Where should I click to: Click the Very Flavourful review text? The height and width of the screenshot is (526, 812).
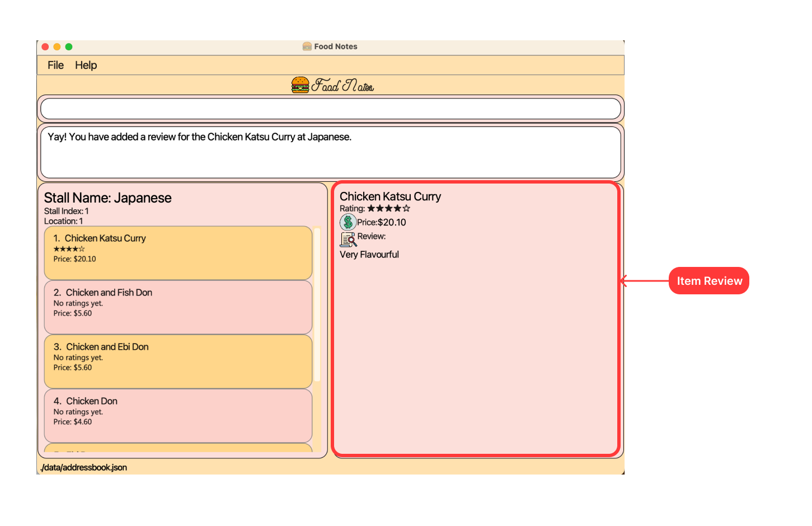point(369,255)
